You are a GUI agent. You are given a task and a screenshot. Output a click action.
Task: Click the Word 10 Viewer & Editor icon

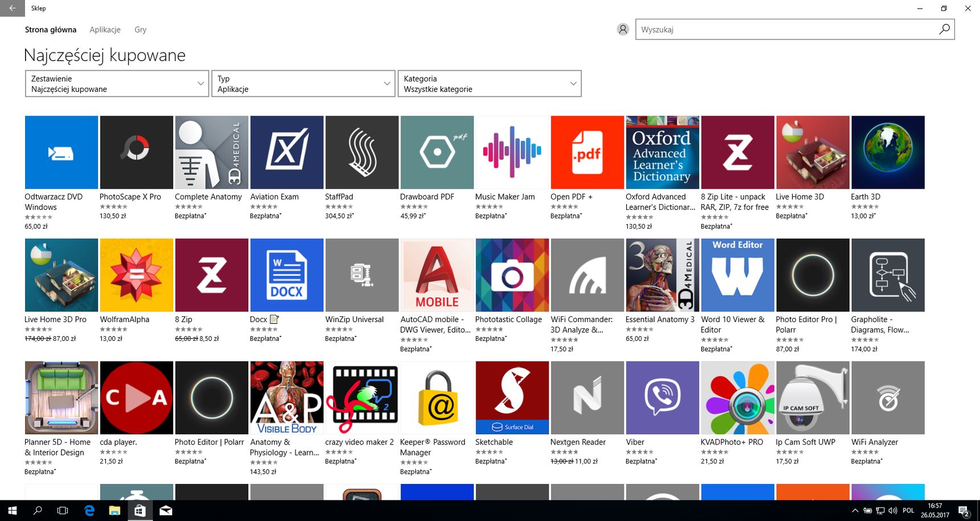[738, 275]
